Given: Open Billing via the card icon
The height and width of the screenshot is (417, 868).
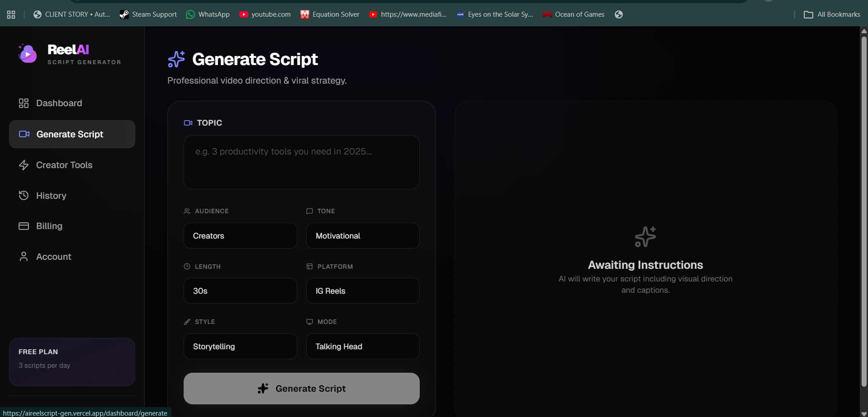Looking at the screenshot, I should [24, 226].
